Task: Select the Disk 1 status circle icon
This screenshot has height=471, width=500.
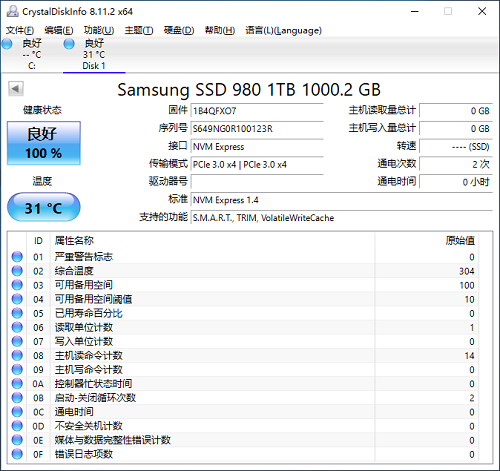Action: 69,44
